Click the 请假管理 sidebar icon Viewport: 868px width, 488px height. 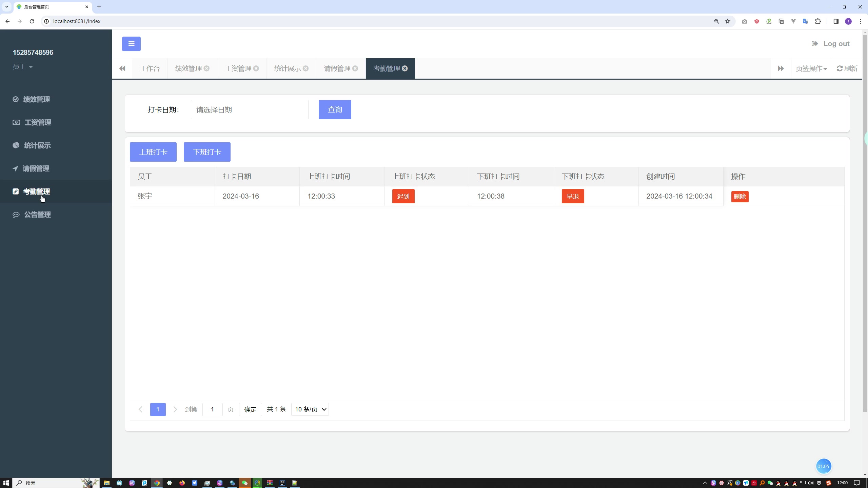(16, 168)
